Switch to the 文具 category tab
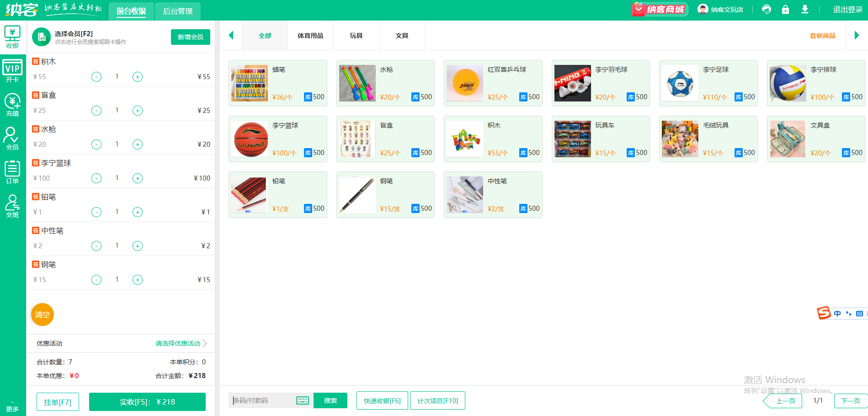Screen dimensions: 868x416 (x=402, y=35)
